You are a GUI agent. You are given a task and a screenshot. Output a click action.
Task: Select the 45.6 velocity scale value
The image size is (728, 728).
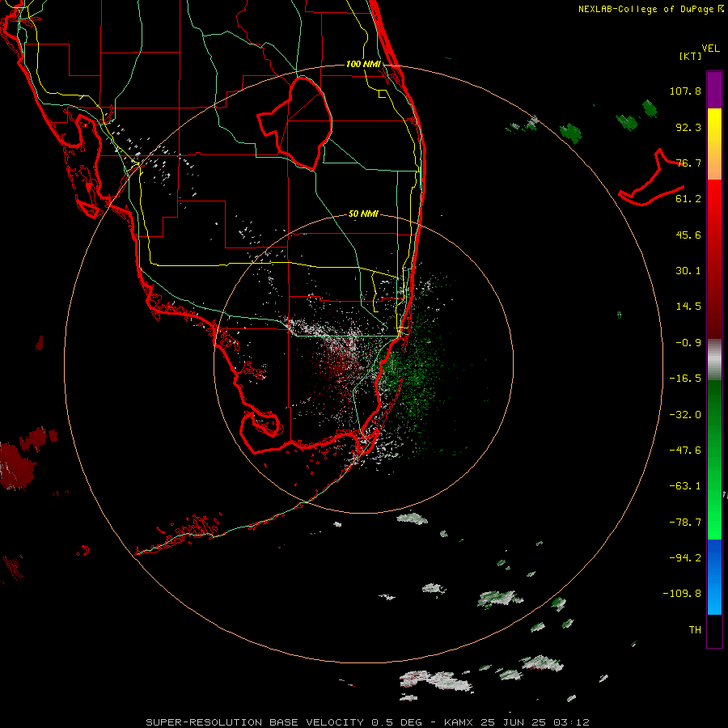(688, 235)
